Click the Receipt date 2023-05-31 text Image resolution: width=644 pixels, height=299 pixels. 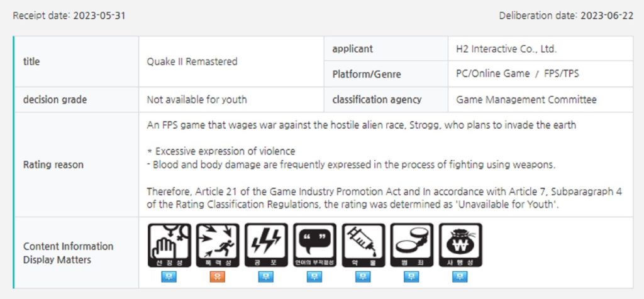point(68,14)
